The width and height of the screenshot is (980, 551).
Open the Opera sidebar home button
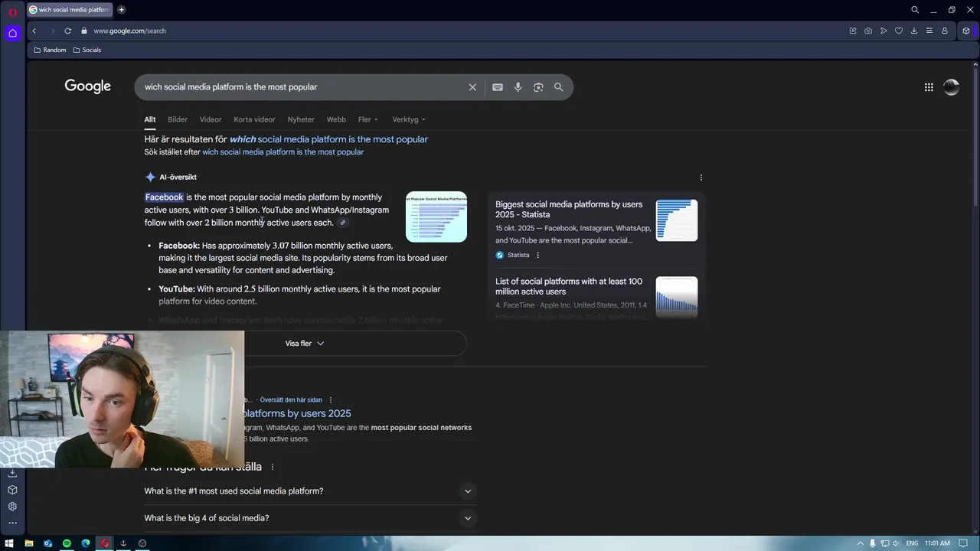(x=12, y=33)
